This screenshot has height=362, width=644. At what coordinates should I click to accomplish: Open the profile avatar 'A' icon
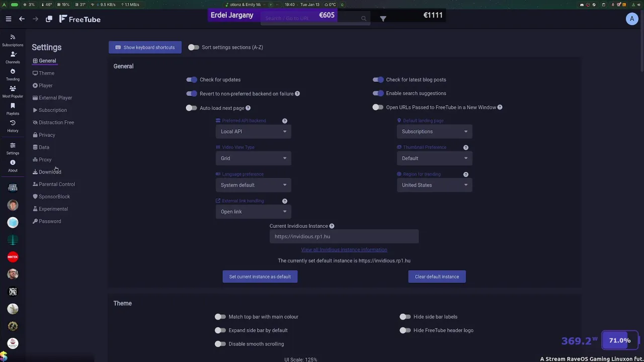tap(632, 19)
